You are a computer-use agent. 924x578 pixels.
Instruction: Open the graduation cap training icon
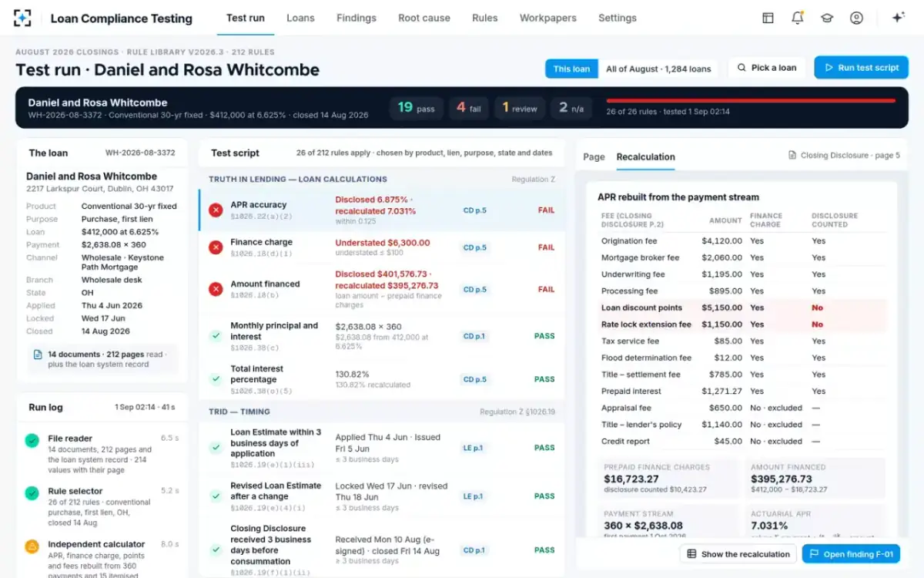827,18
